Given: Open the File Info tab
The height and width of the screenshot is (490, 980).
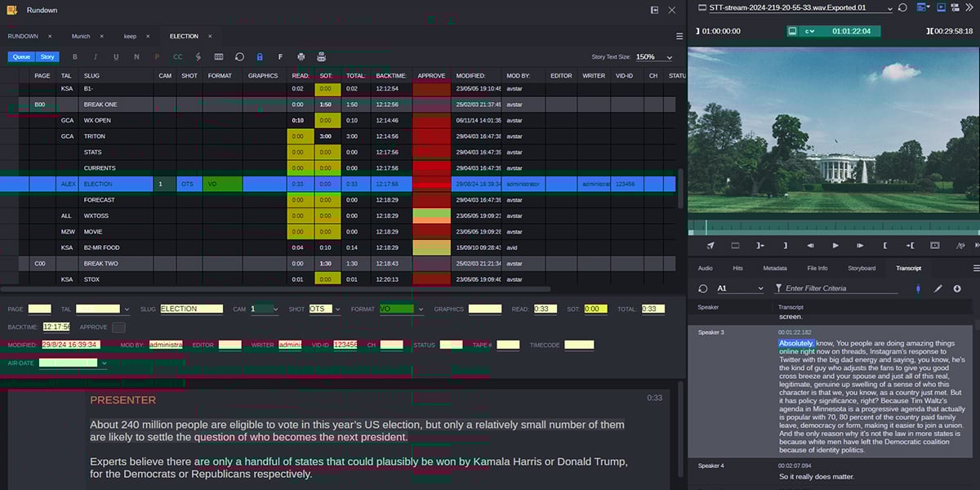Looking at the screenshot, I should 817,268.
